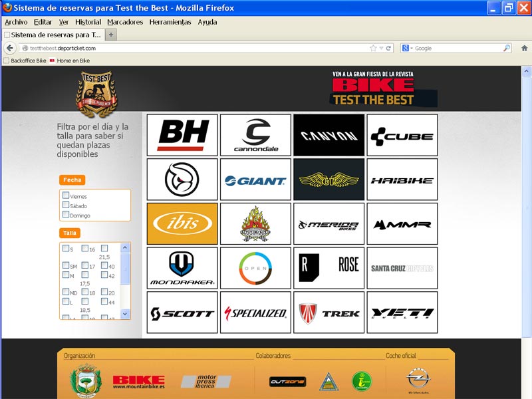The image size is (532, 399).
Task: Tick the Viernes date checkbox
Action: (66, 195)
